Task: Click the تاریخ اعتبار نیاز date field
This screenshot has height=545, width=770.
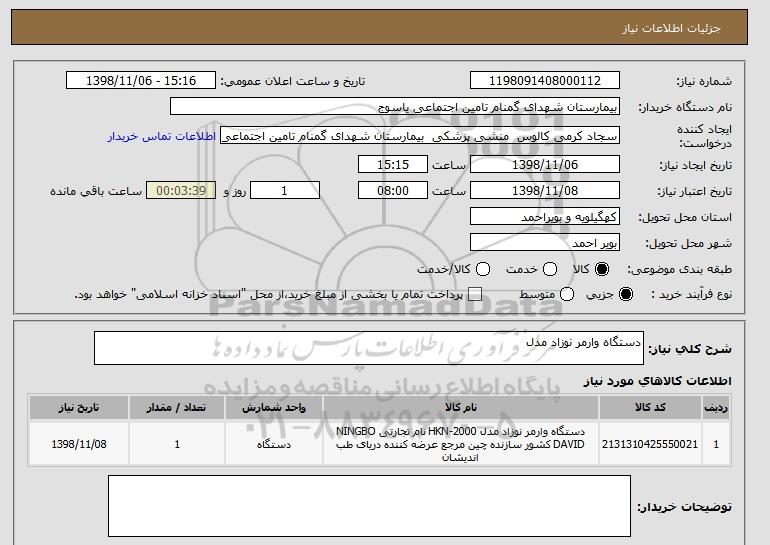Action: (x=544, y=190)
